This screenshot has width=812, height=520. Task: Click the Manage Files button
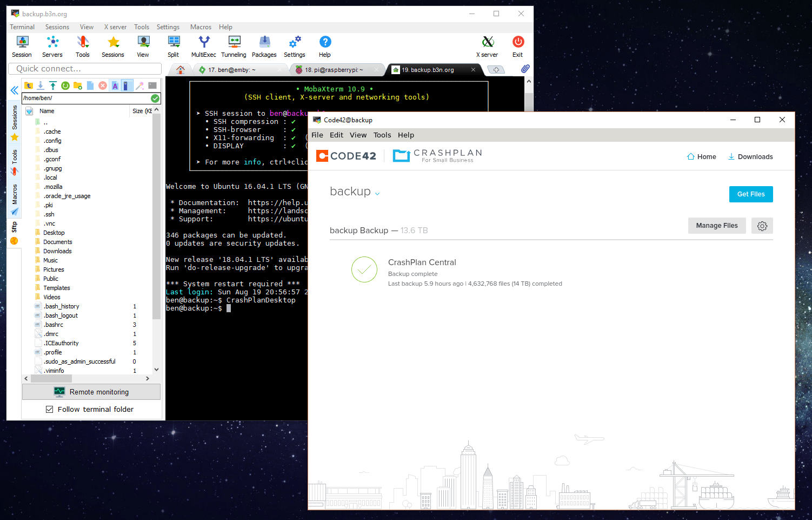(717, 226)
